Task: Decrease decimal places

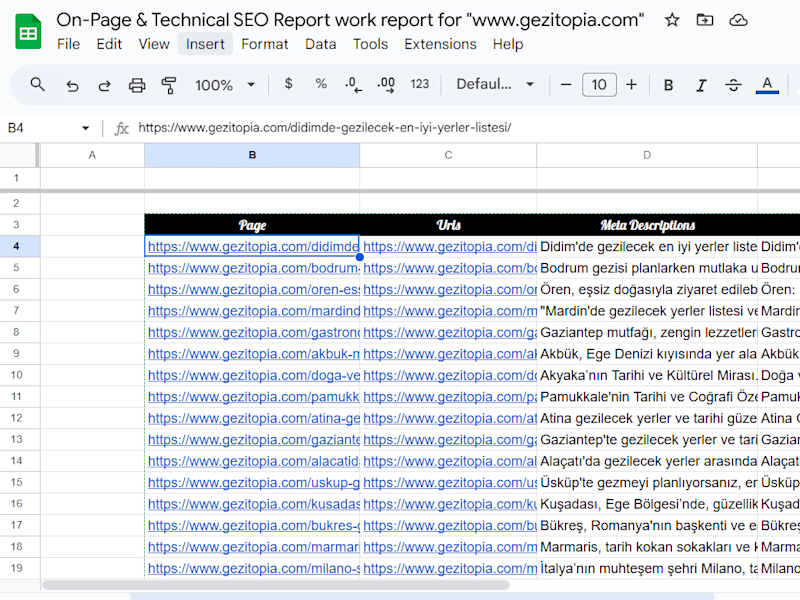Action: (x=353, y=85)
